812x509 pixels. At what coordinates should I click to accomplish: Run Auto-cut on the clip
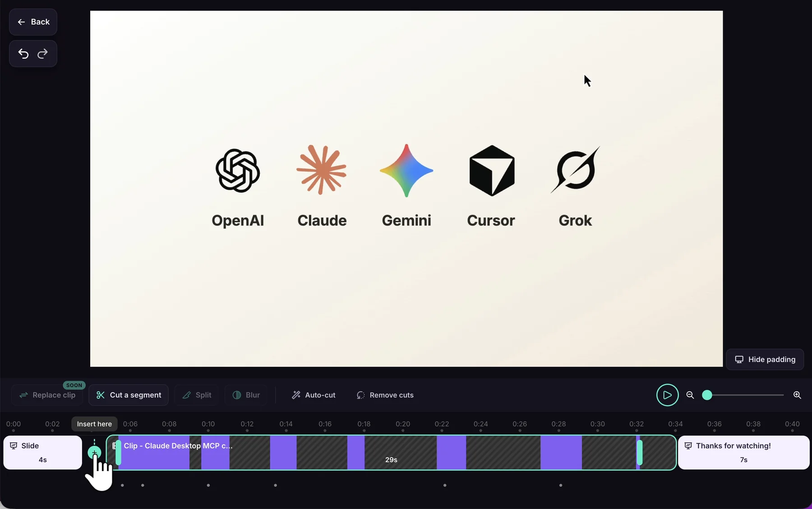point(314,395)
